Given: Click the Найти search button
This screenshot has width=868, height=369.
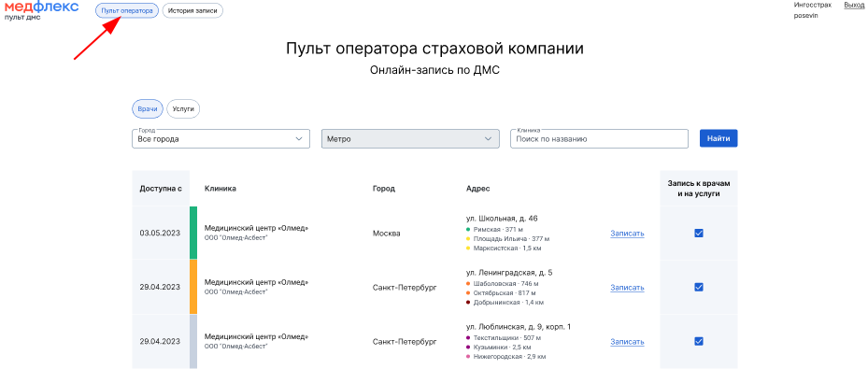Looking at the screenshot, I should point(719,139).
